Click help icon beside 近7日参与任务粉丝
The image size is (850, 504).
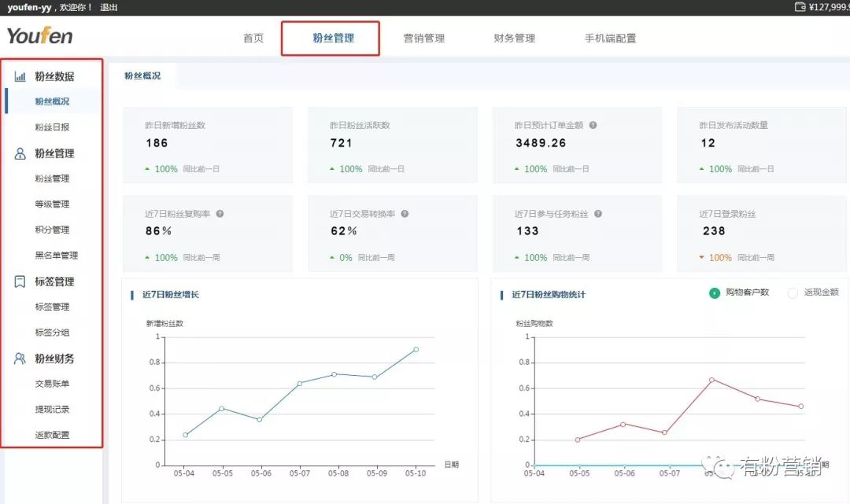[x=598, y=214]
